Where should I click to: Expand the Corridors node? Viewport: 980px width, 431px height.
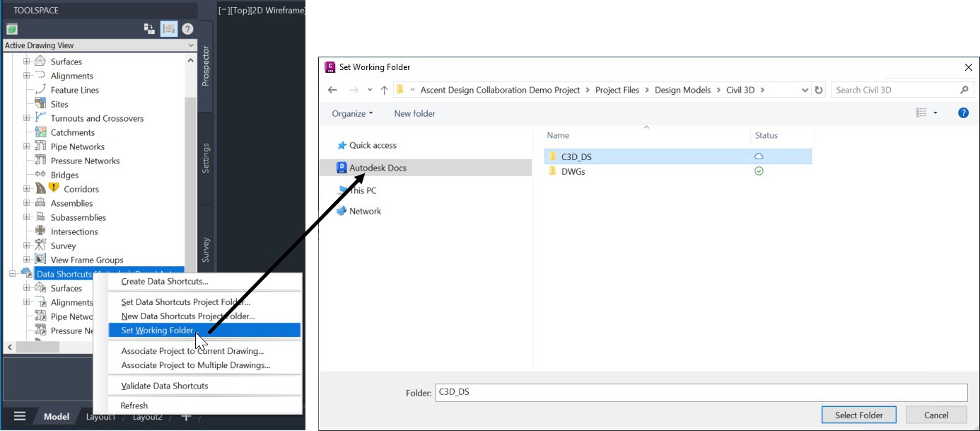[27, 189]
